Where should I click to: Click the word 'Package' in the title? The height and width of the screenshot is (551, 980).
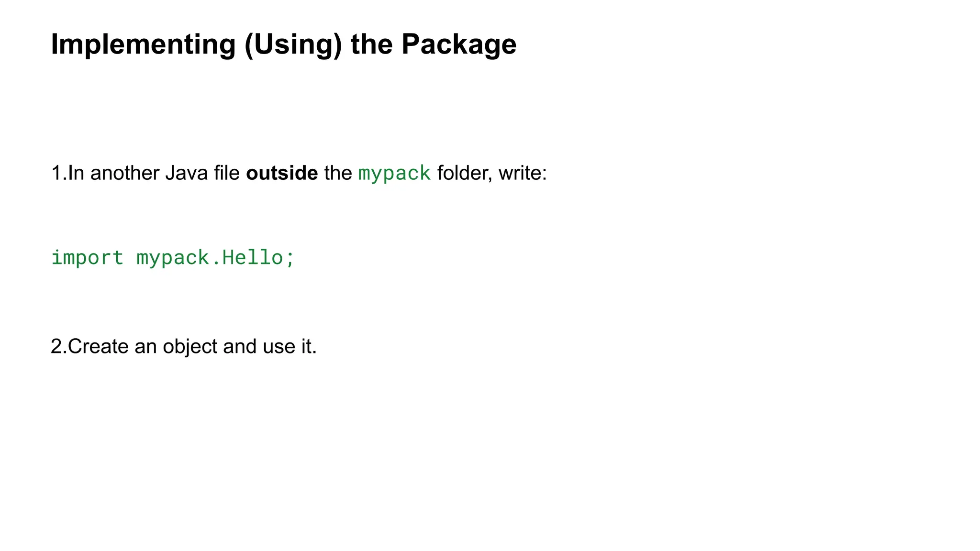(x=458, y=44)
